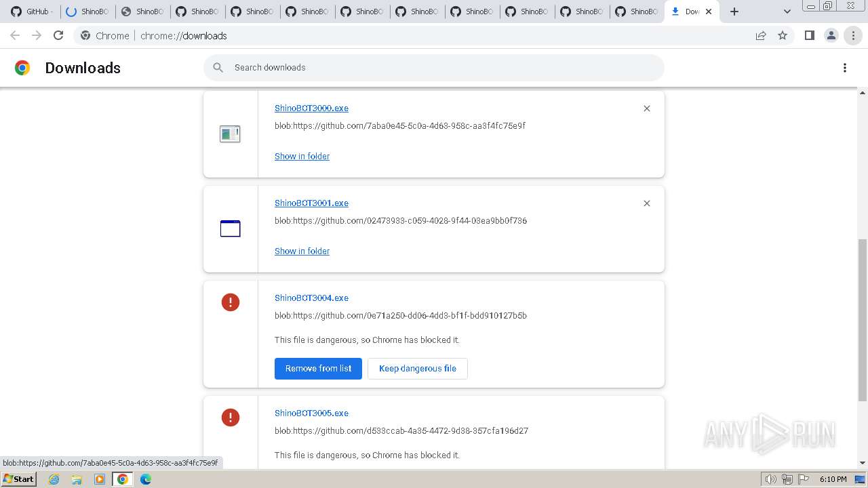The image size is (868, 488).
Task: Remove ShinoBOT3000.exe from the list
Action: pos(647,108)
